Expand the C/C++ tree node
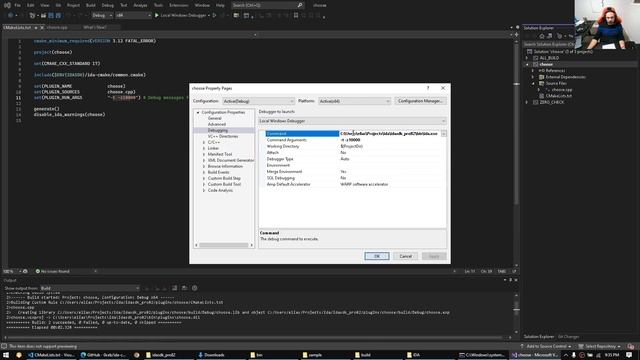640x360 pixels. coord(204,142)
